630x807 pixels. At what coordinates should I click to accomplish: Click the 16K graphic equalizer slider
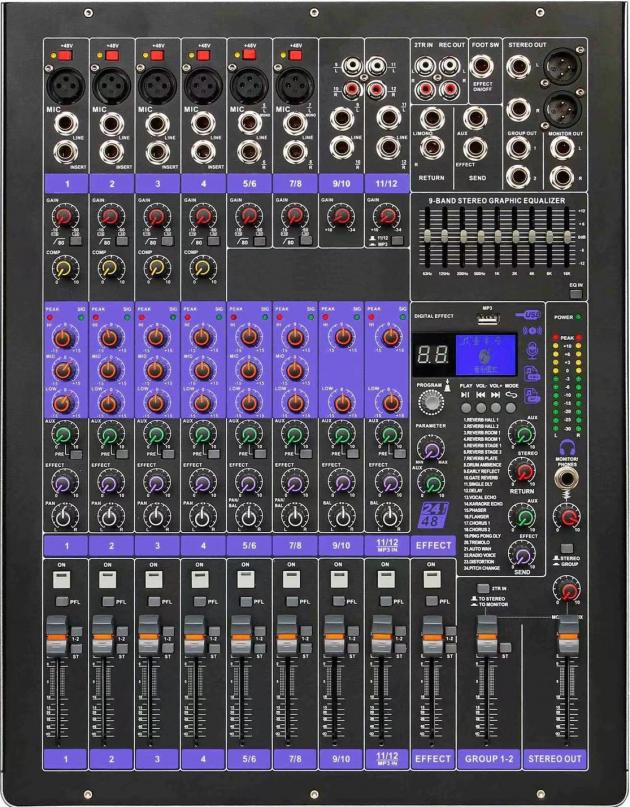tap(567, 236)
